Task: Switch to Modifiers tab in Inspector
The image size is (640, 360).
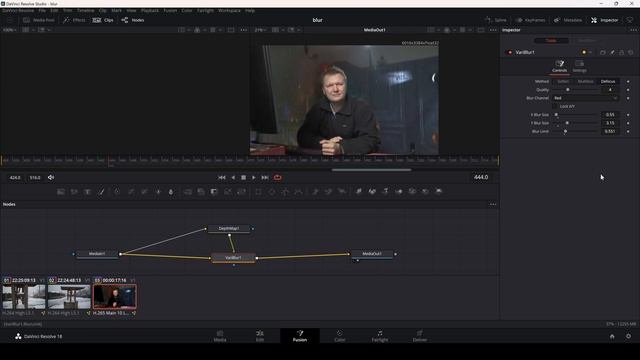Action: 587,40
